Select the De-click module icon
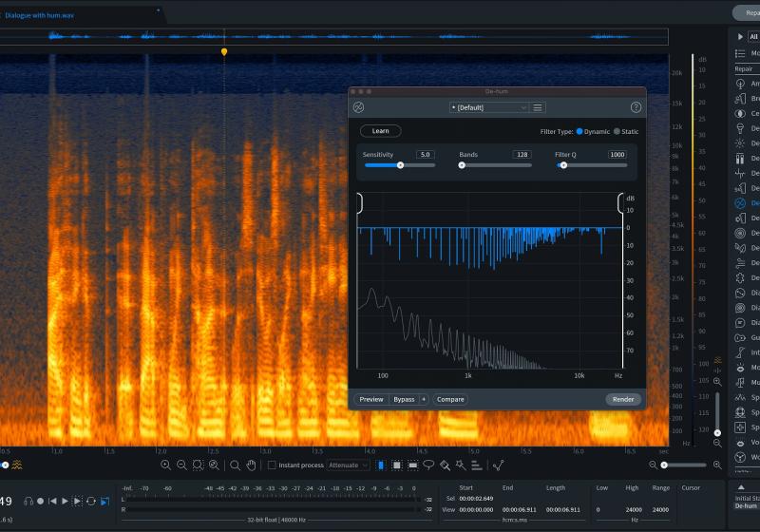 pos(740,143)
